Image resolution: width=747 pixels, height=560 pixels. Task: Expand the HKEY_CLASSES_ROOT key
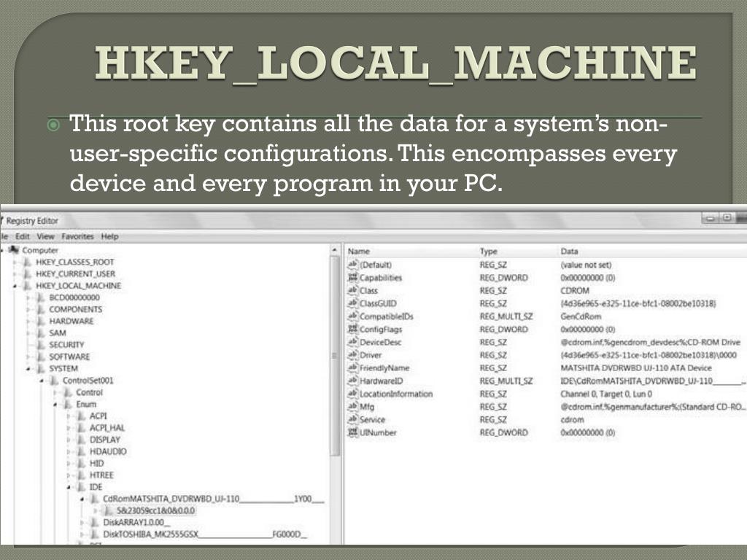[15, 262]
